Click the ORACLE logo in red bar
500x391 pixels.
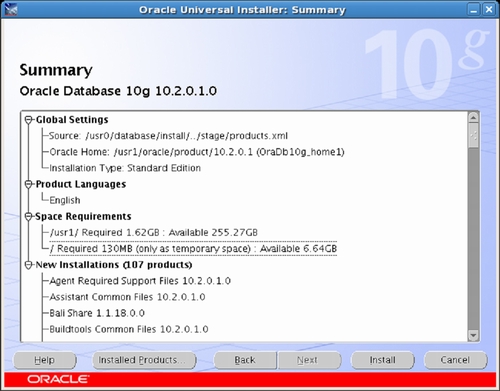tap(58, 379)
